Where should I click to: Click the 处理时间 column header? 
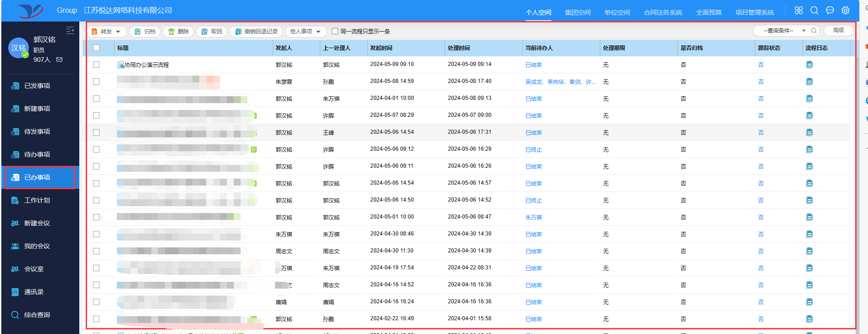click(458, 48)
